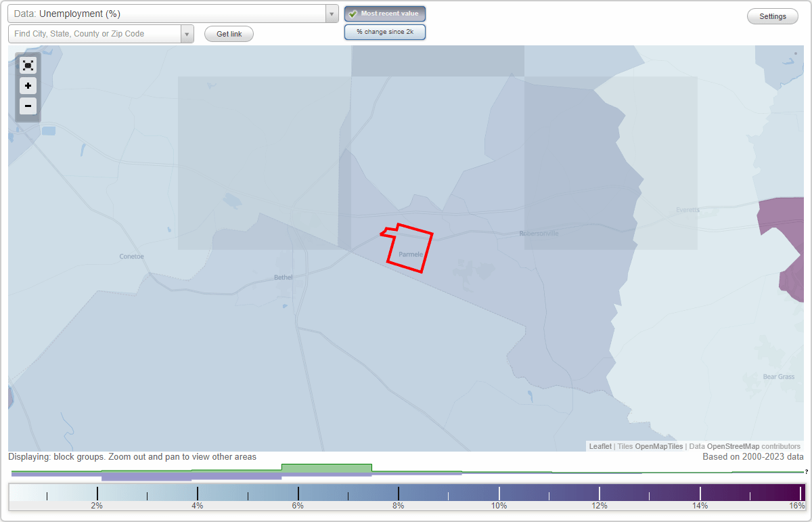Switch map to show percent change data
Screen dimensions: 812x522
384,31
